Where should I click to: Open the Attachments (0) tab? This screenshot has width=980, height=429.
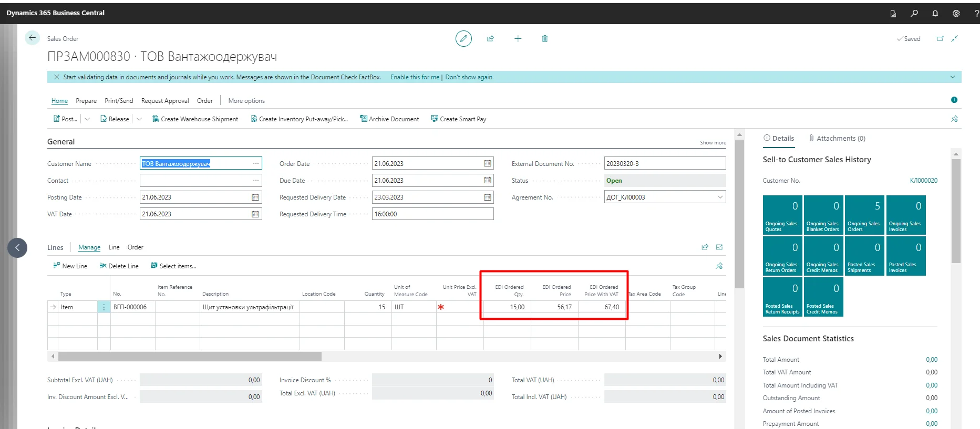click(x=838, y=139)
